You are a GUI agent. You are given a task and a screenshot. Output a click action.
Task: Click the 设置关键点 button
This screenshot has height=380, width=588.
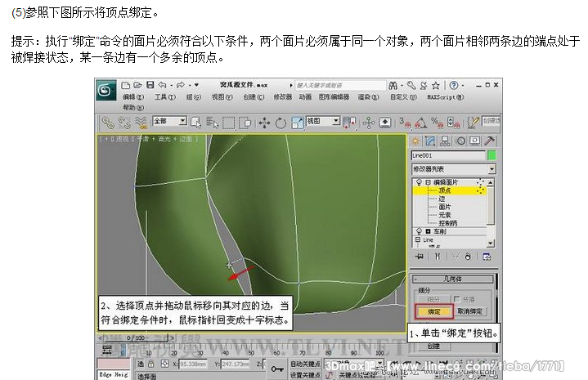(305, 375)
